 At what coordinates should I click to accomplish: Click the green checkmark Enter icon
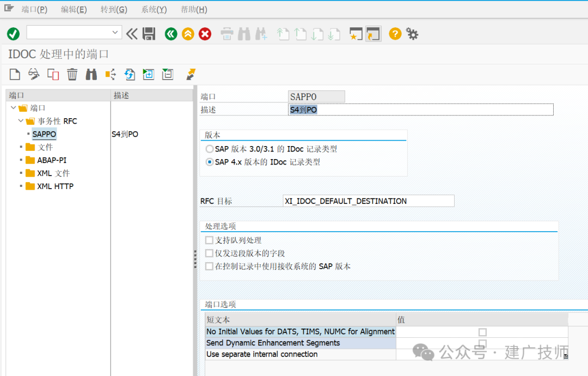tap(13, 34)
